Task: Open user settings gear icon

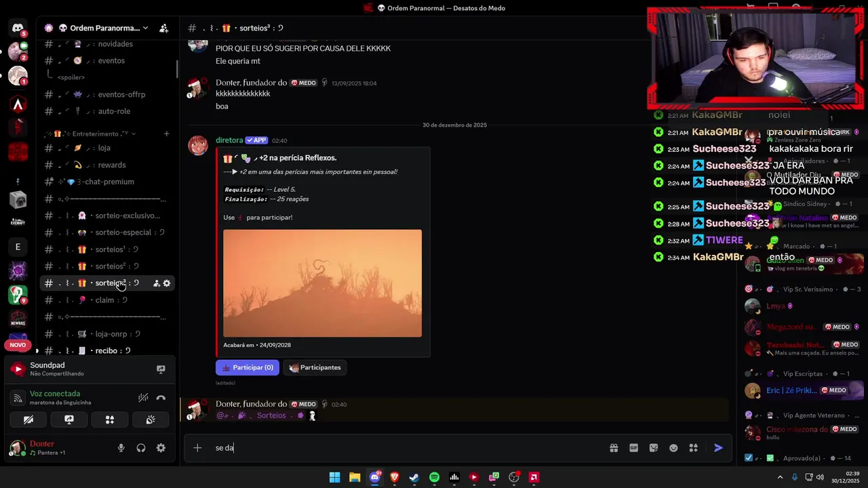Action: (161, 448)
